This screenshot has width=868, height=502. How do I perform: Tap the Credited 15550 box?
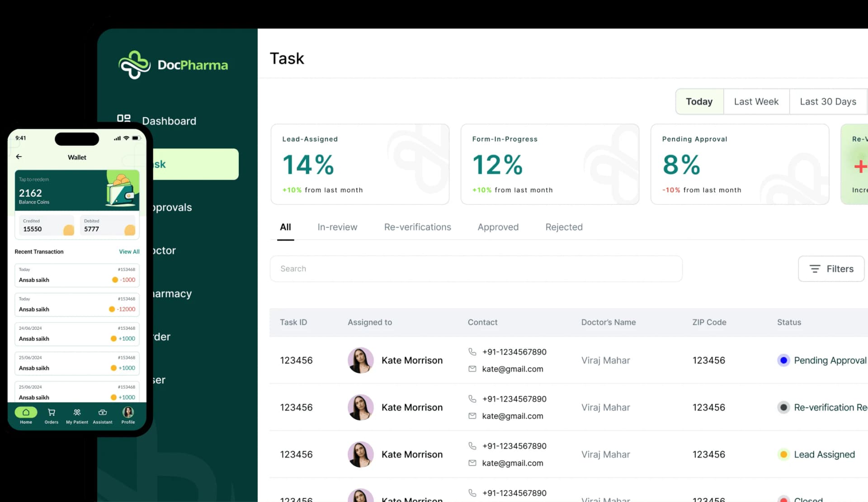click(x=47, y=225)
